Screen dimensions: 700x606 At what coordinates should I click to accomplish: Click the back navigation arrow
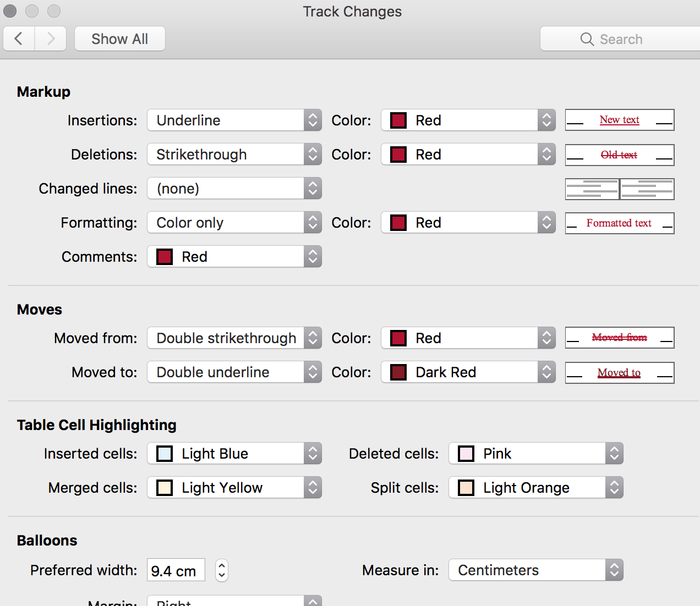[19, 38]
